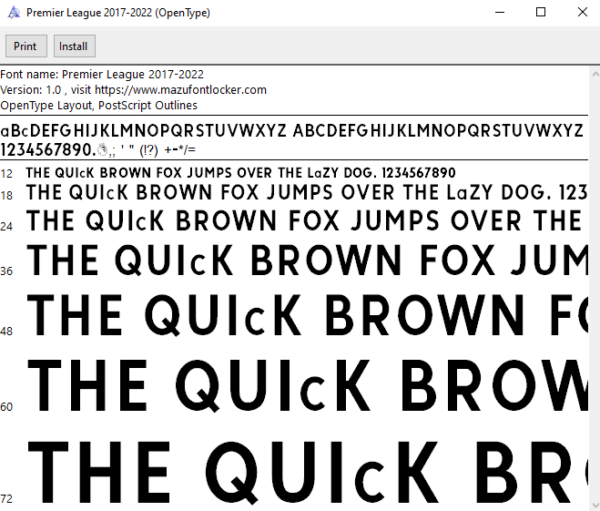This screenshot has height=511, width=600.
Task: Click the 36-point pangram sample text
Action: click(307, 260)
